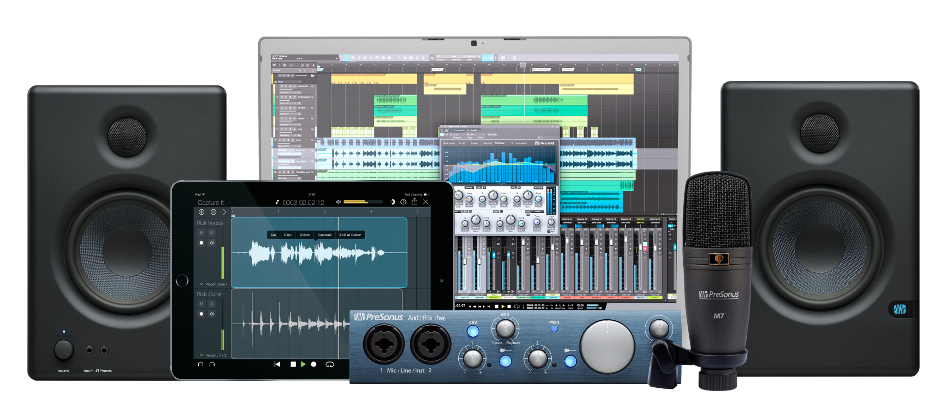950x408 pixels.
Task: Click the speaker volume icon in Capture
Action: tap(338, 202)
